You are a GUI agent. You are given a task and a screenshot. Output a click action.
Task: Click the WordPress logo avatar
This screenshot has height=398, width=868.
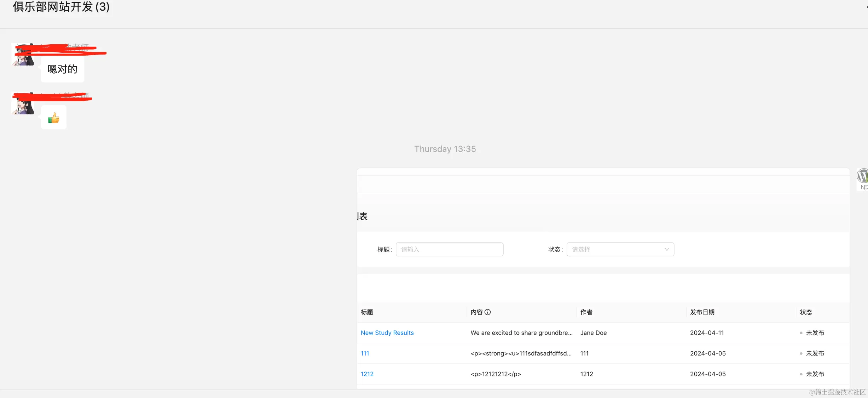coord(862,176)
